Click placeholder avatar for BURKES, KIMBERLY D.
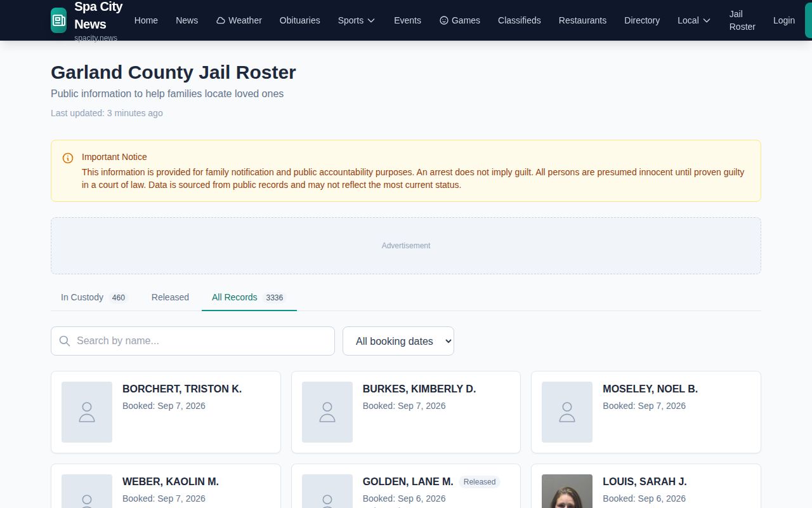The height and width of the screenshot is (508, 812). pos(327,412)
